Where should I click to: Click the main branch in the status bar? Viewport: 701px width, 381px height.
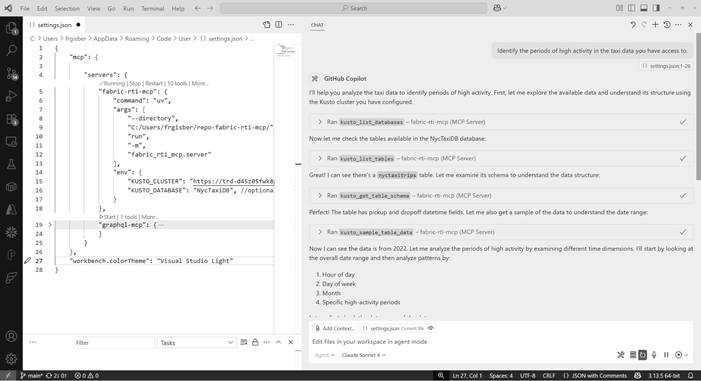tap(32, 376)
